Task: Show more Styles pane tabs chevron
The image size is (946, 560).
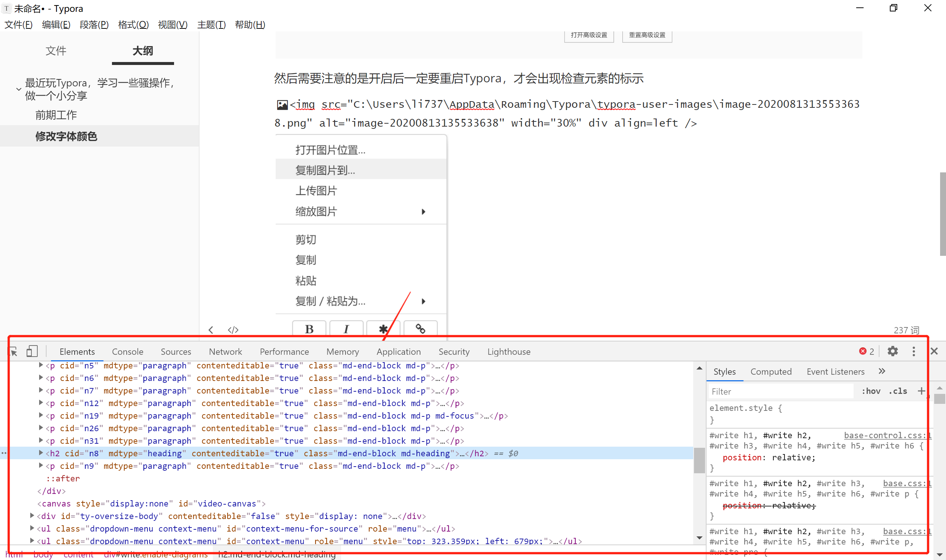Action: click(x=882, y=371)
